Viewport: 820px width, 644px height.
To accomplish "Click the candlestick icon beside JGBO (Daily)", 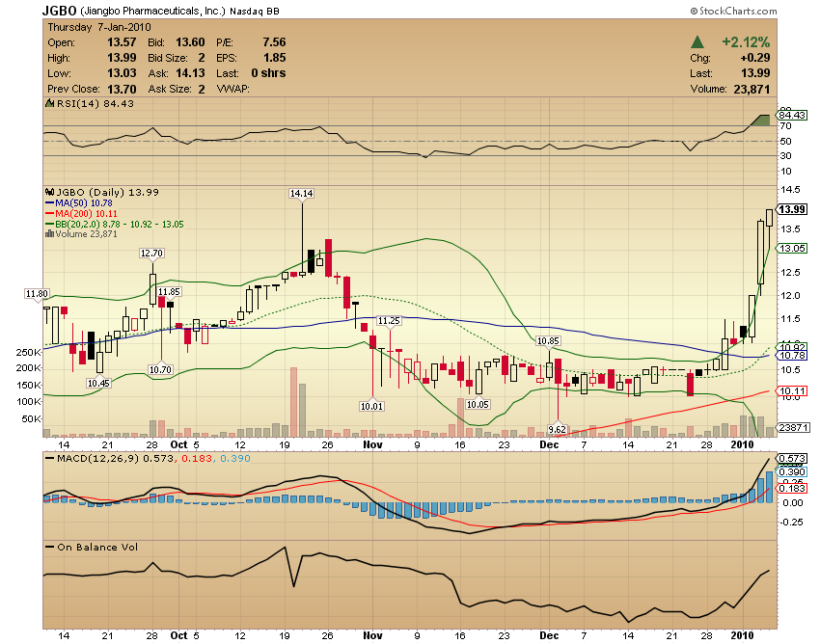I will 50,192.
